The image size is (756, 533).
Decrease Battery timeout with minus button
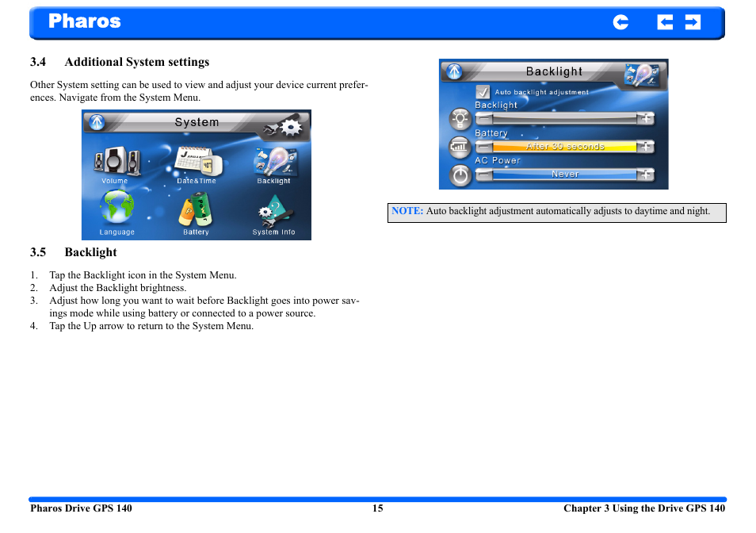484,147
